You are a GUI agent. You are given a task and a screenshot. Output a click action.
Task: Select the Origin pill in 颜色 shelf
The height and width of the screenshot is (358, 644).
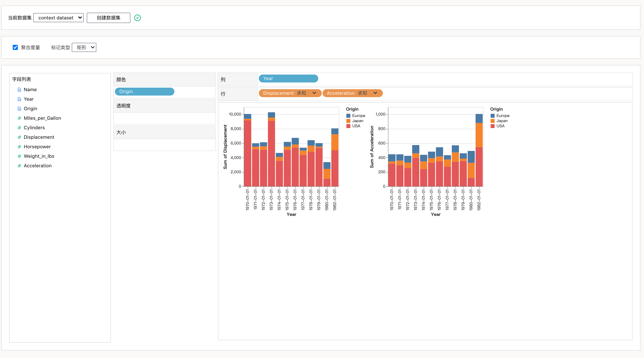coord(144,92)
